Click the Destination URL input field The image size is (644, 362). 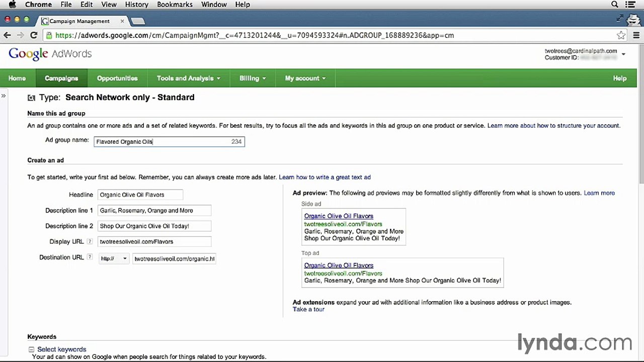tap(174, 258)
